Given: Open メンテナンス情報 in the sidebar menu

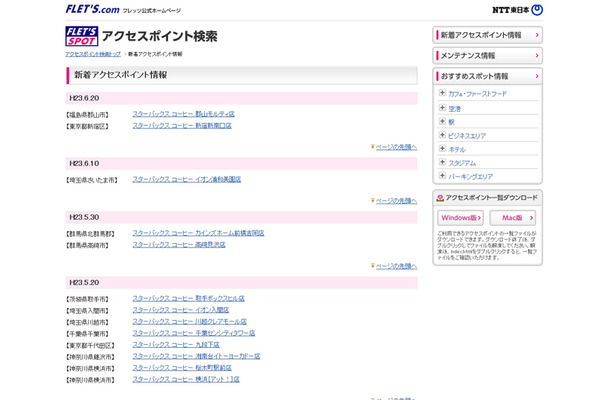Looking at the screenshot, I should point(487,56).
